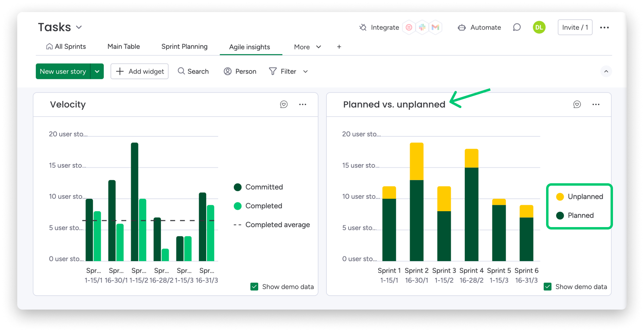The height and width of the screenshot is (332, 644).
Task: Expand the New user story dropdown arrow
Action: click(x=97, y=71)
